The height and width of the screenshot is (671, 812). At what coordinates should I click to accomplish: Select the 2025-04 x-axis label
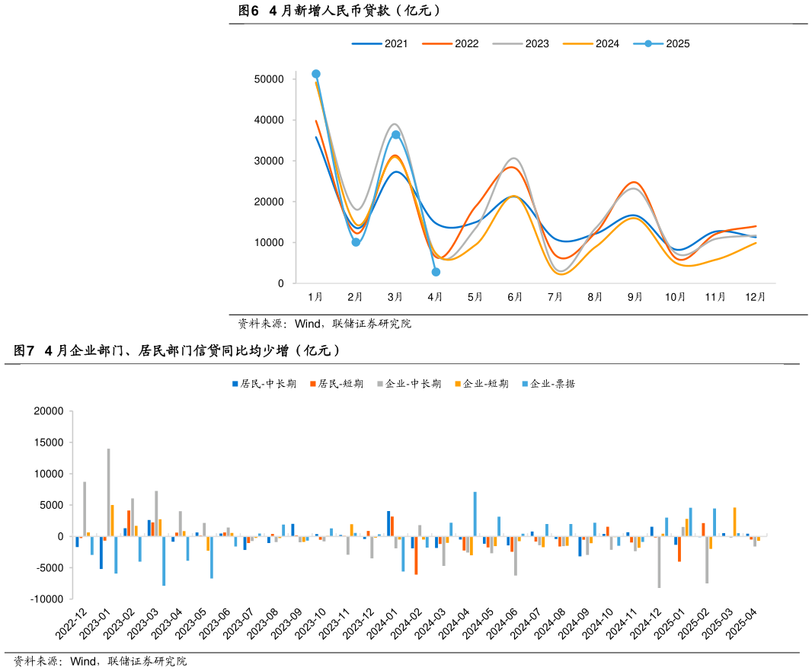click(743, 624)
